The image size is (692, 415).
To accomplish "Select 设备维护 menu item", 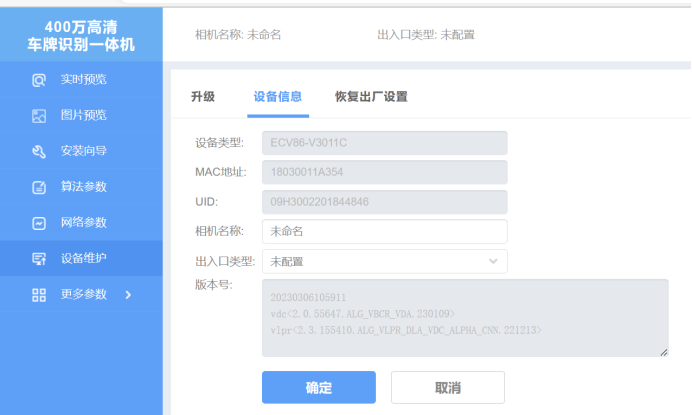I will (x=81, y=258).
